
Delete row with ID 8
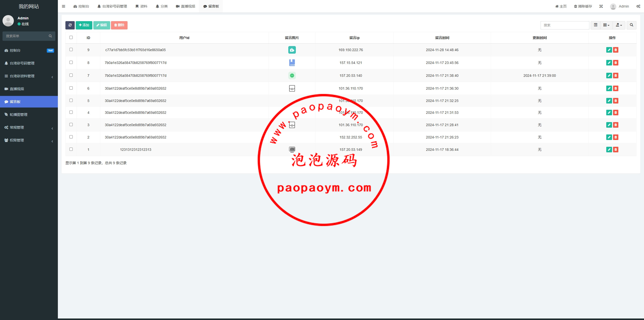coord(616,63)
